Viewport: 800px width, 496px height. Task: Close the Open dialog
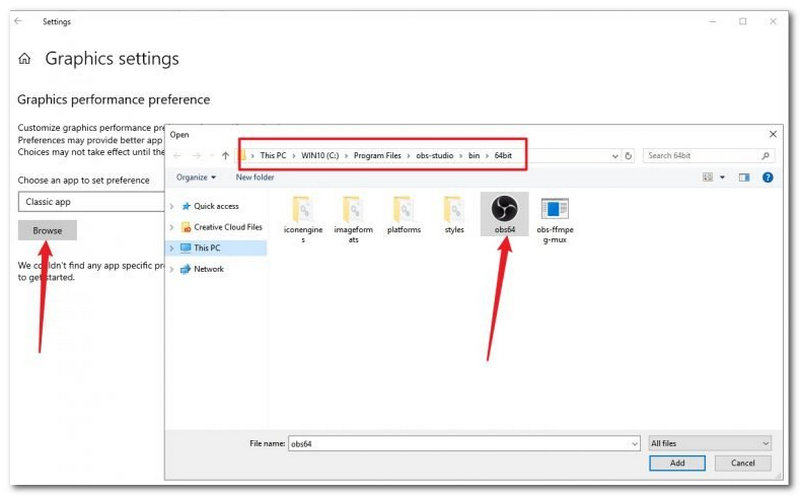coord(773,134)
